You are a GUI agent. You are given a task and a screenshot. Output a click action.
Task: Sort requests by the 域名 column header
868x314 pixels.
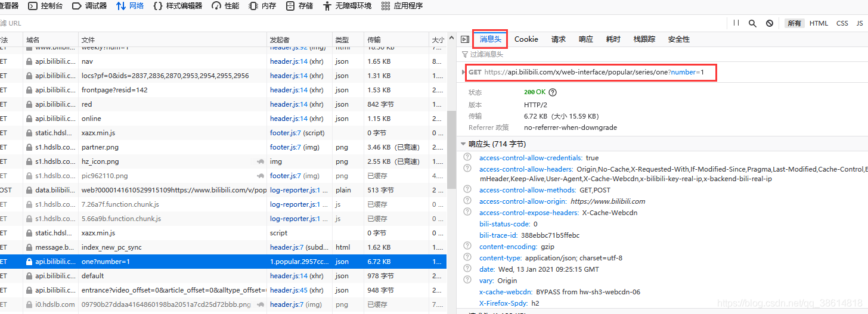[50, 40]
